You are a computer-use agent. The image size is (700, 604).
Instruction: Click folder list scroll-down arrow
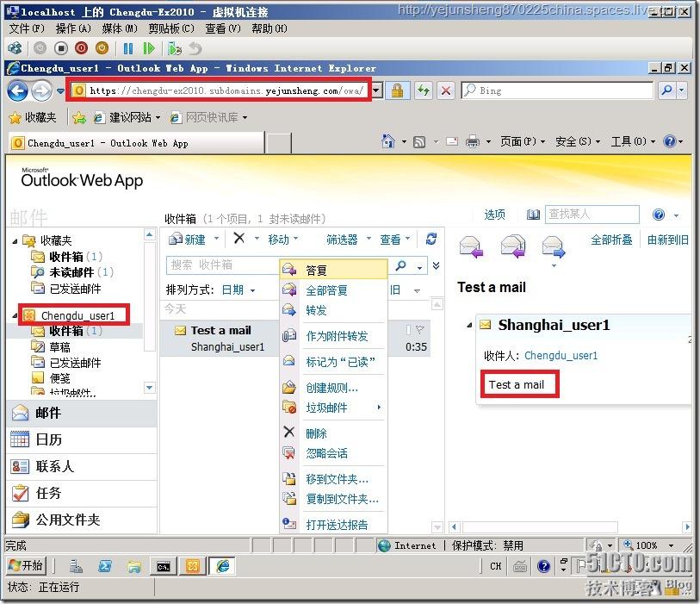coord(150,388)
